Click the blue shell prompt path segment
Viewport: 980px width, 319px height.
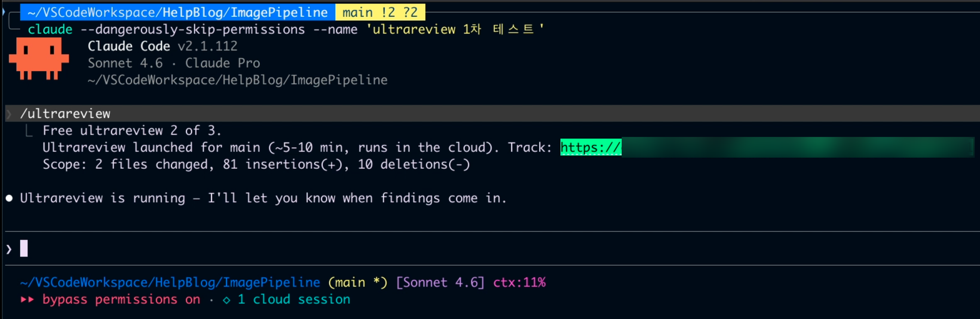pyautogui.click(x=177, y=12)
